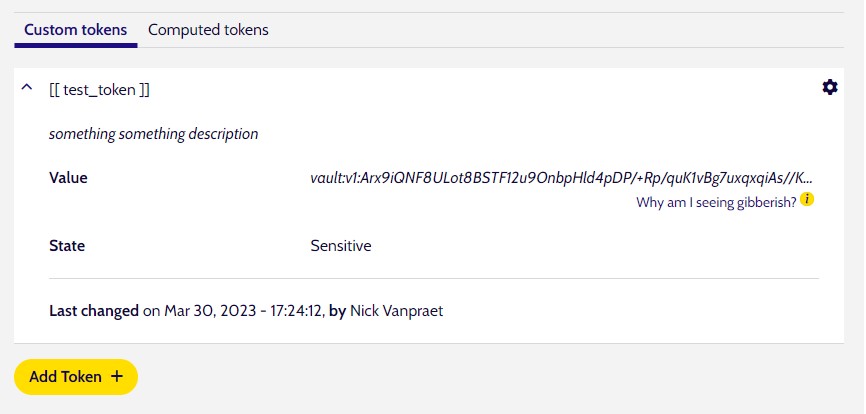
Task: Select the Custom tokens tab
Action: pyautogui.click(x=76, y=30)
